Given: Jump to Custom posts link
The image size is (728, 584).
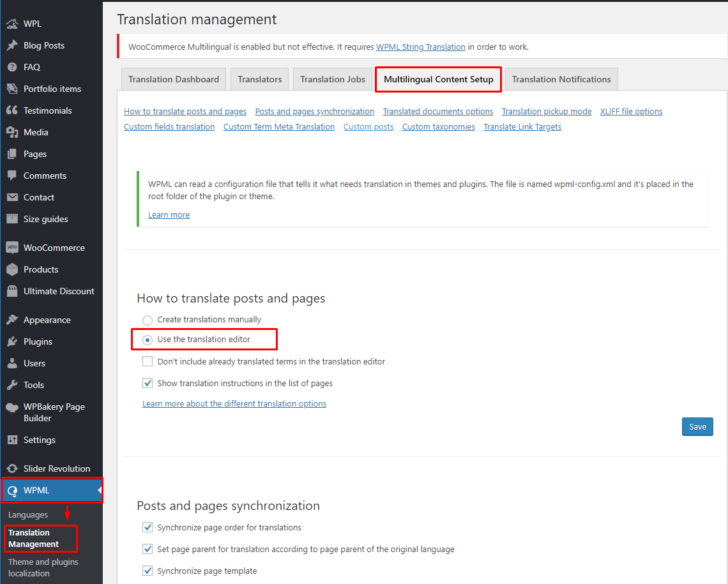Looking at the screenshot, I should point(368,126).
